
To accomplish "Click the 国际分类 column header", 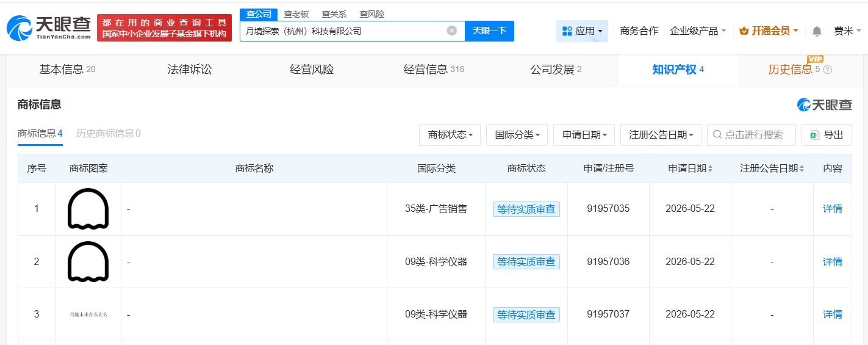I will [436, 169].
